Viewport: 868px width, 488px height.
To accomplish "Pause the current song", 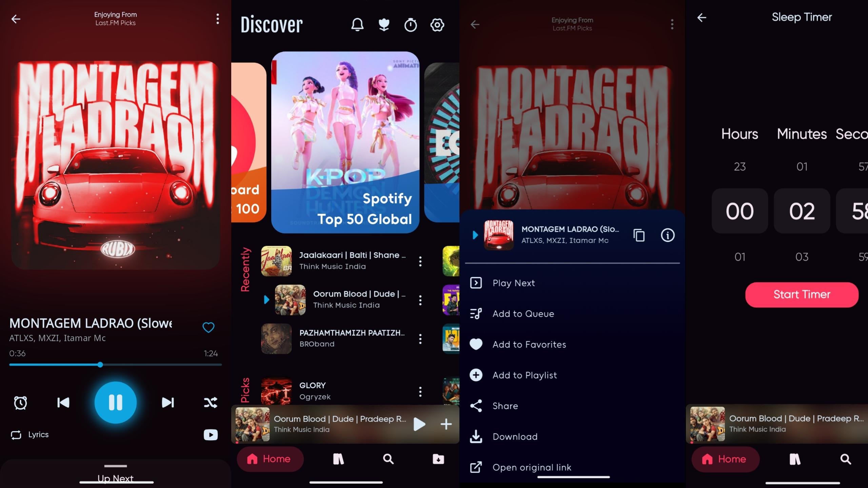I will click(115, 403).
